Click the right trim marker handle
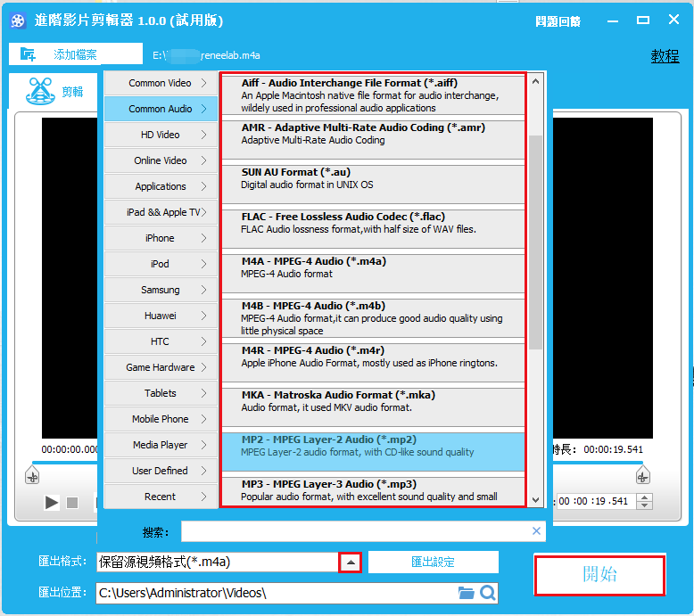694x616 pixels. [x=642, y=474]
